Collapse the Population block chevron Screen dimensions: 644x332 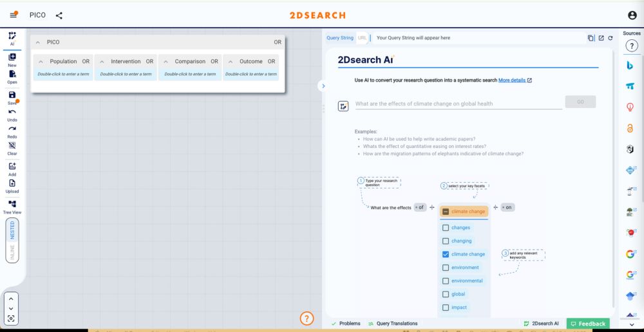[x=41, y=62]
